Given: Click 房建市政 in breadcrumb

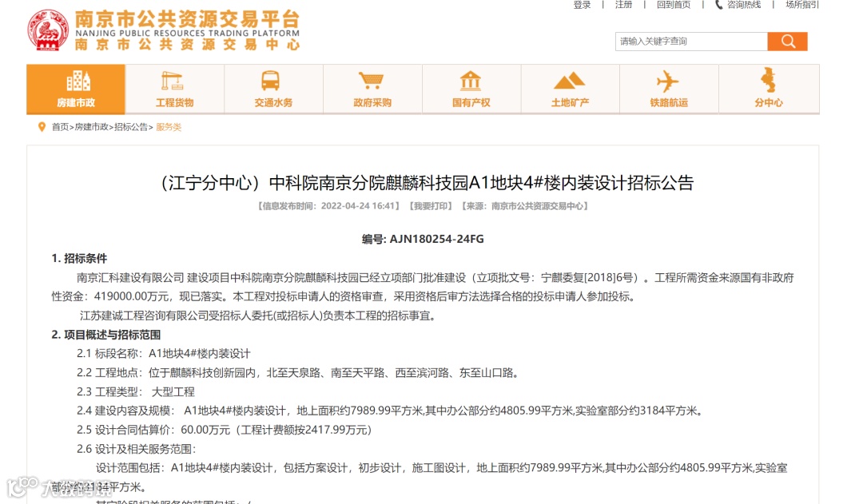Looking at the screenshot, I should 91,127.
